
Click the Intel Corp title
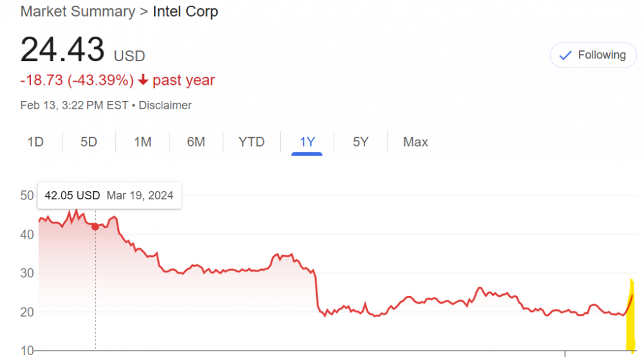point(185,12)
